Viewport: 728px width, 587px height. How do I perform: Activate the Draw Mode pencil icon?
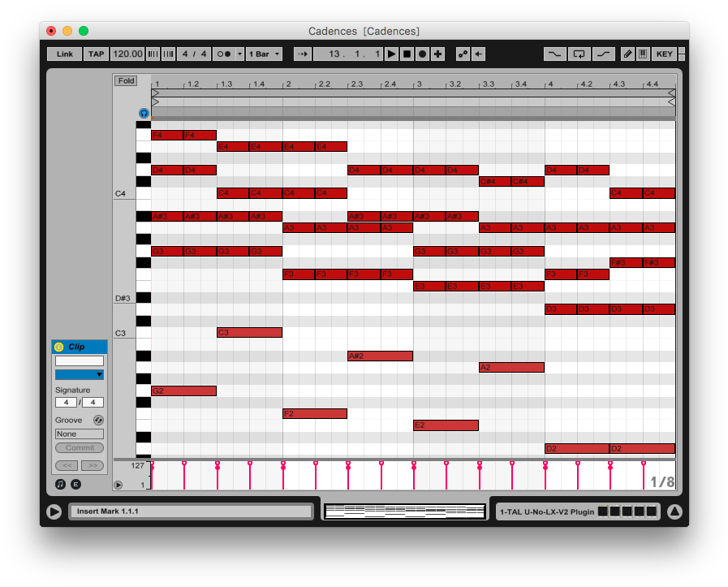tap(627, 54)
